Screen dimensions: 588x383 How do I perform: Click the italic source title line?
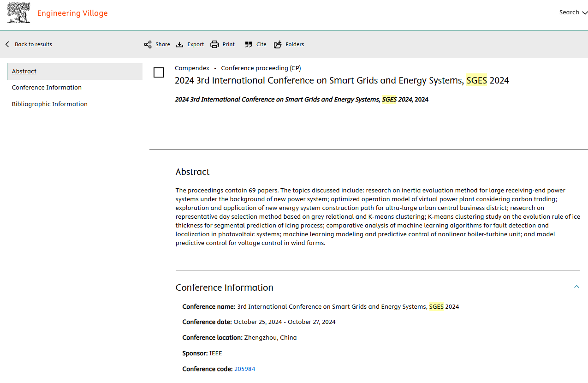tap(302, 99)
